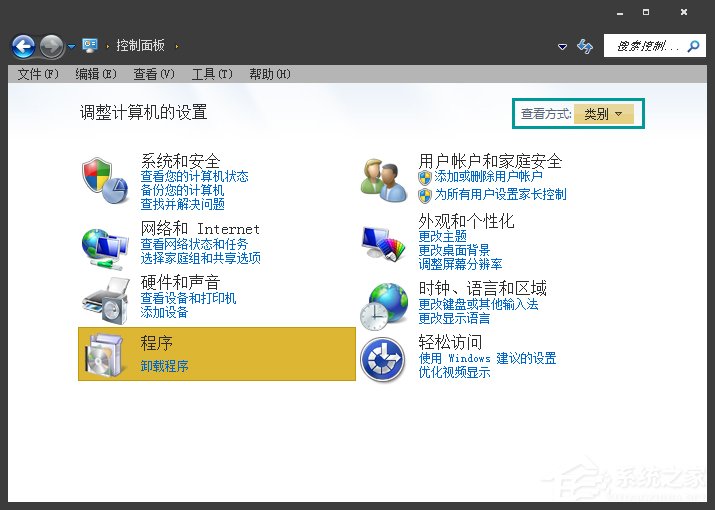Click shield icon beside 添加或删除用户帐户

pos(425,177)
